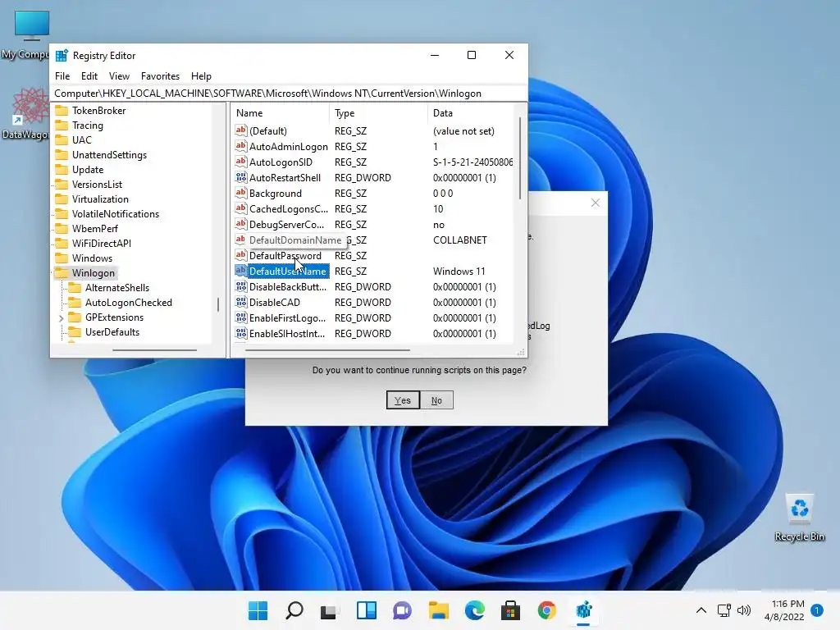
Task: Open notification badge in tray
Action: [x=817, y=610]
